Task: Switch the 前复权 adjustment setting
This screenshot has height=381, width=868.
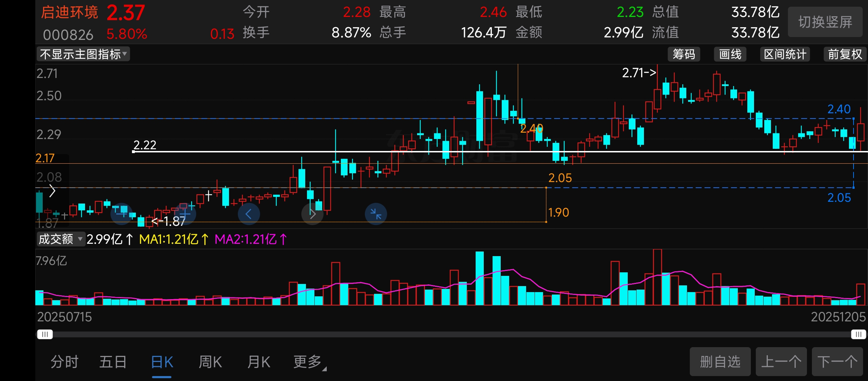Action: point(845,54)
